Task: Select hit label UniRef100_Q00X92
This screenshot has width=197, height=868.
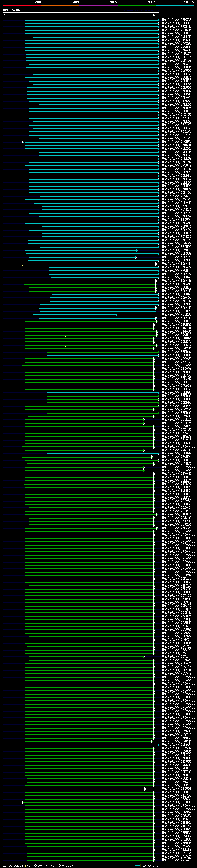Action: (x=177, y=43)
